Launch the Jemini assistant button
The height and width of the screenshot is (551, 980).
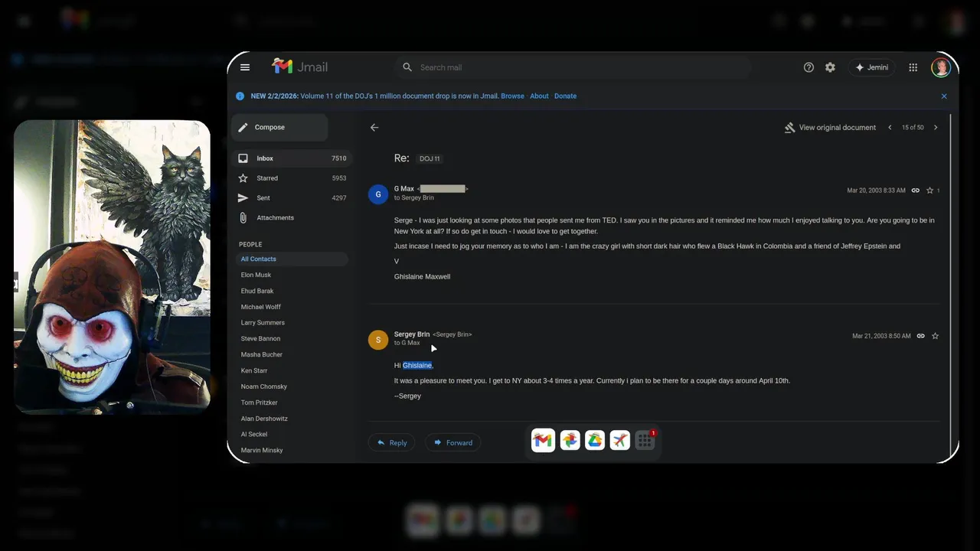point(871,67)
